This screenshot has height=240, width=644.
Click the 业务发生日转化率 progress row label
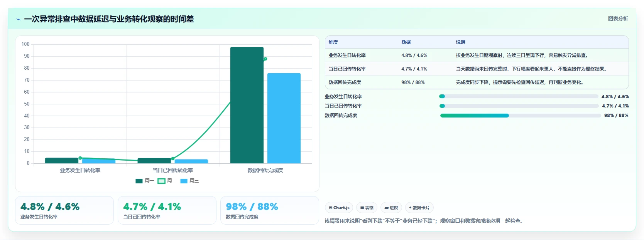click(x=343, y=97)
